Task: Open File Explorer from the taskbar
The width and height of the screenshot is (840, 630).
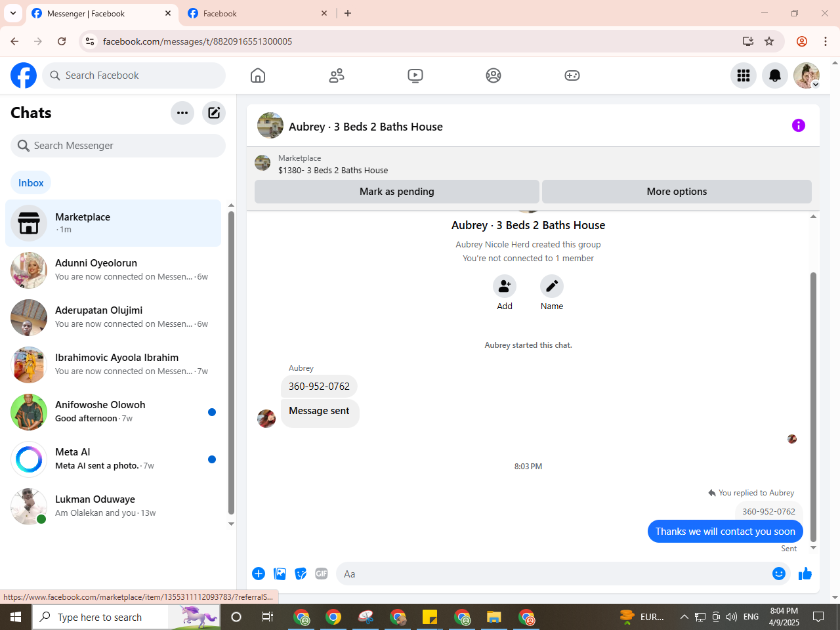Action: [x=493, y=617]
